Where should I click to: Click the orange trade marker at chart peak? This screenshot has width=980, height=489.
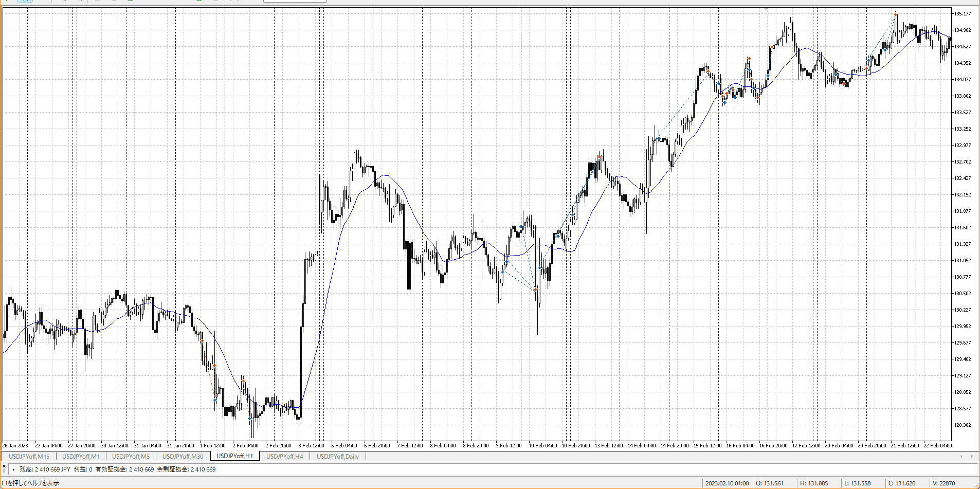895,14
